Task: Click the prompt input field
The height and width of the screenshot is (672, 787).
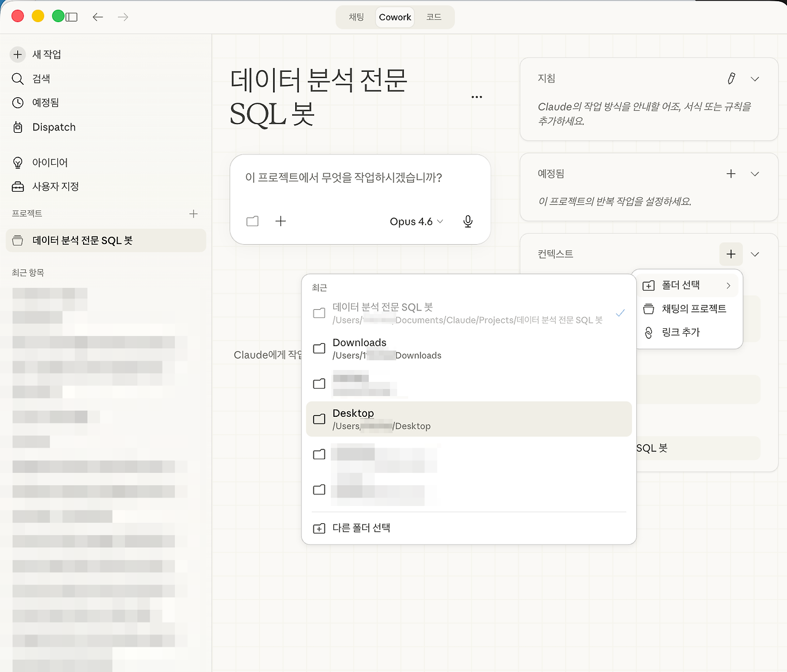Action: (x=360, y=178)
